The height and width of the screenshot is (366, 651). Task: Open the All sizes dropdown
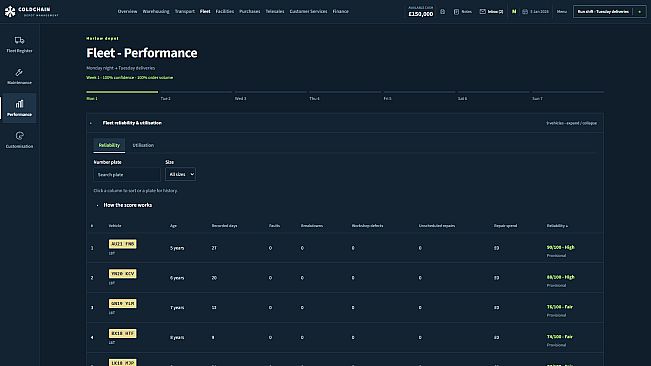[181, 174]
